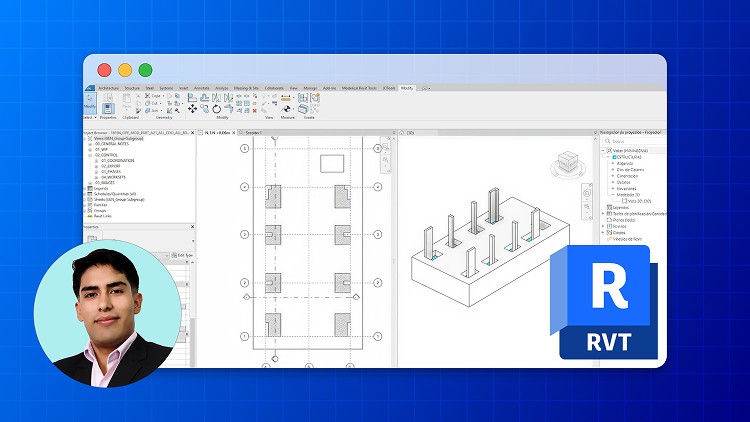Click grid bubble 4 on plan left side
The width and height of the screenshot is (750, 422).
244,187
